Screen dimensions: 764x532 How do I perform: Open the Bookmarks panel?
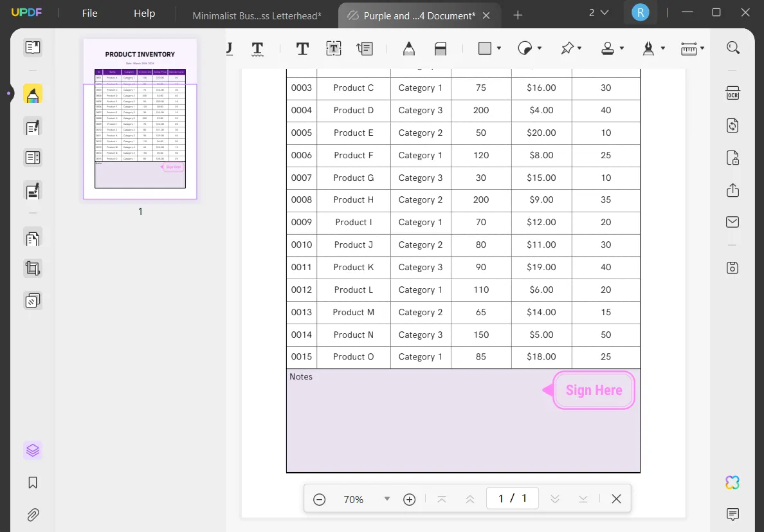coord(33,483)
